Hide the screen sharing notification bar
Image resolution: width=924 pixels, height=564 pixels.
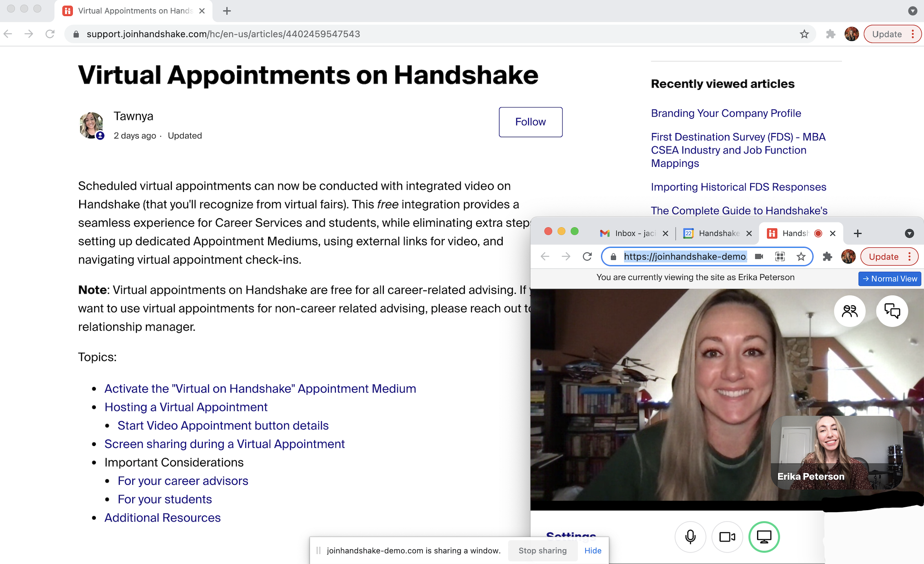click(593, 551)
